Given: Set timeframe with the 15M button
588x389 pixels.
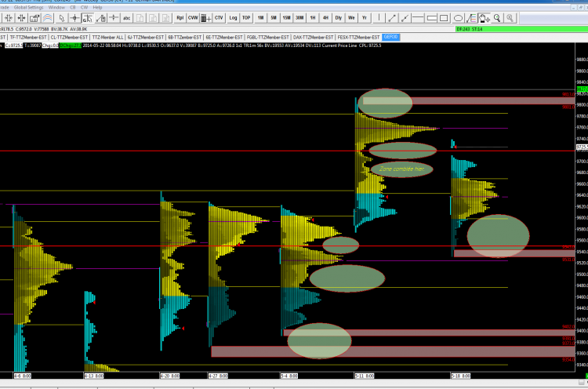Looking at the screenshot, I should pos(286,18).
